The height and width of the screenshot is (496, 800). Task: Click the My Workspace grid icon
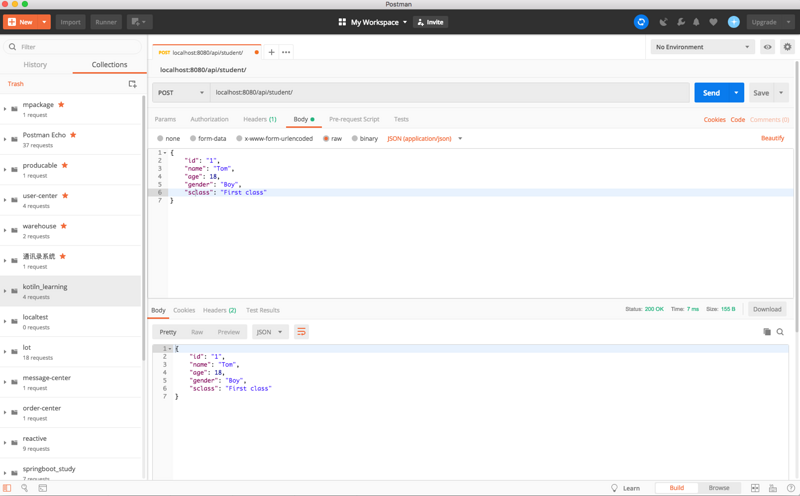342,22
